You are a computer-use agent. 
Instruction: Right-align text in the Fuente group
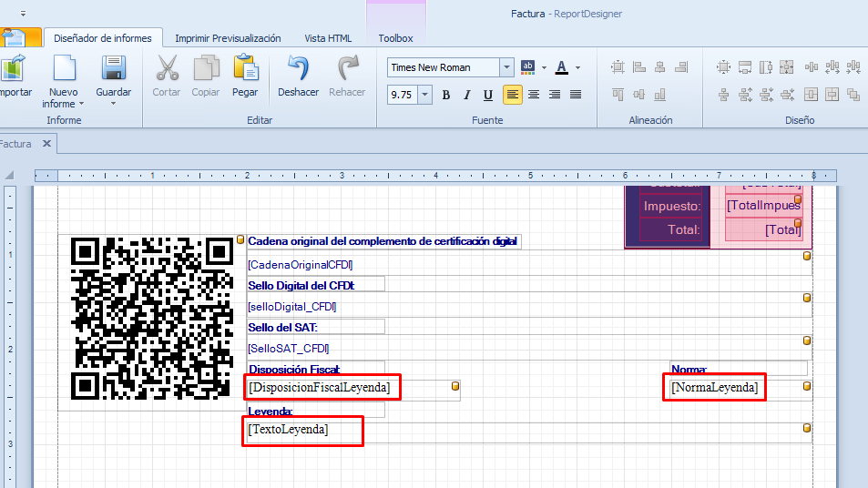555,95
